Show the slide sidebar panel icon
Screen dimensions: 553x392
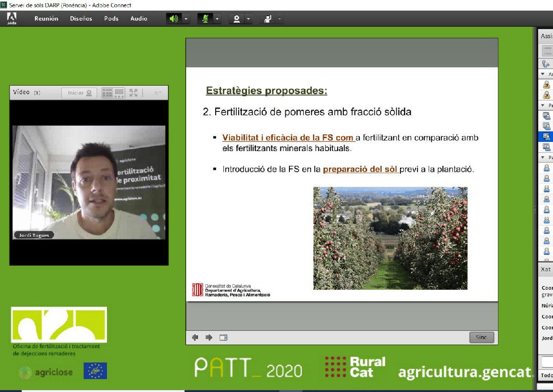[224, 338]
